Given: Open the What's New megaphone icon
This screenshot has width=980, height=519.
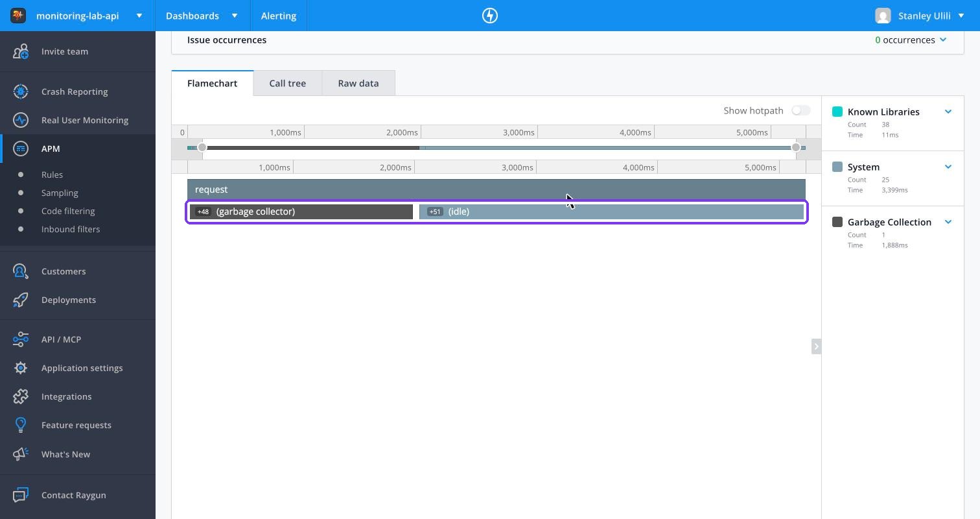Looking at the screenshot, I should click(x=21, y=454).
